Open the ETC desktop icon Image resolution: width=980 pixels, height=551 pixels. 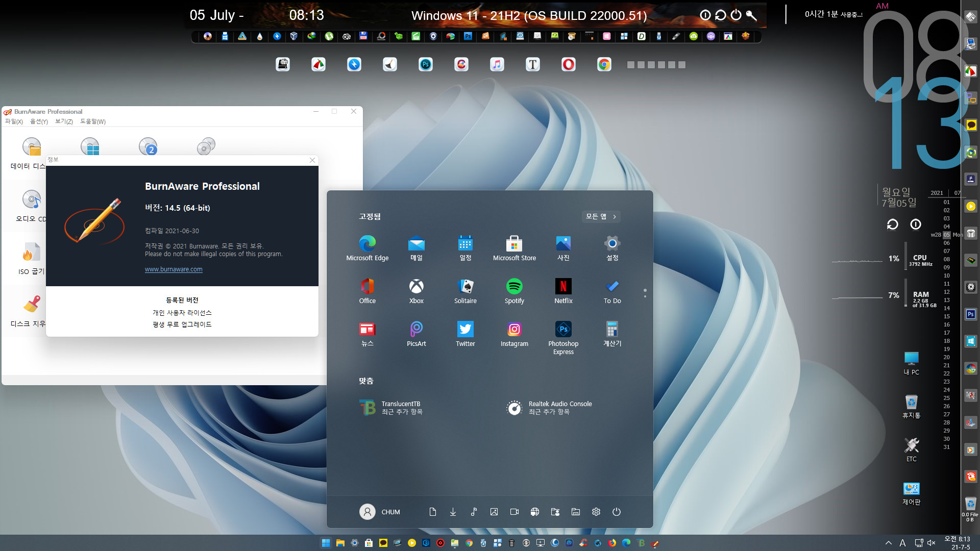point(911,449)
